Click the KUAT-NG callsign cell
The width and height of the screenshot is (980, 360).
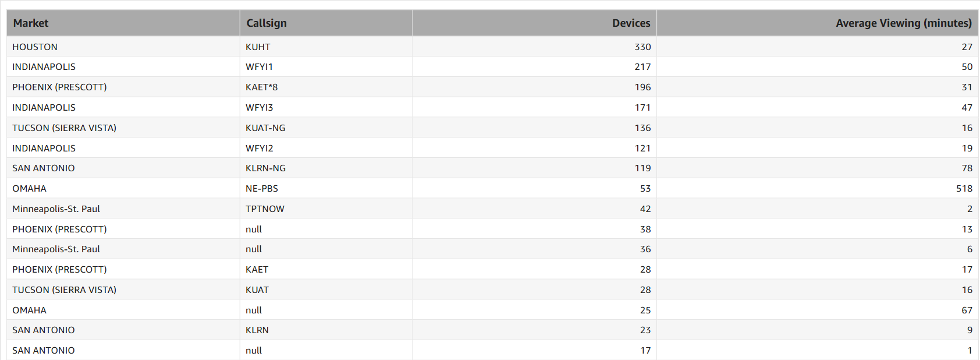[265, 128]
